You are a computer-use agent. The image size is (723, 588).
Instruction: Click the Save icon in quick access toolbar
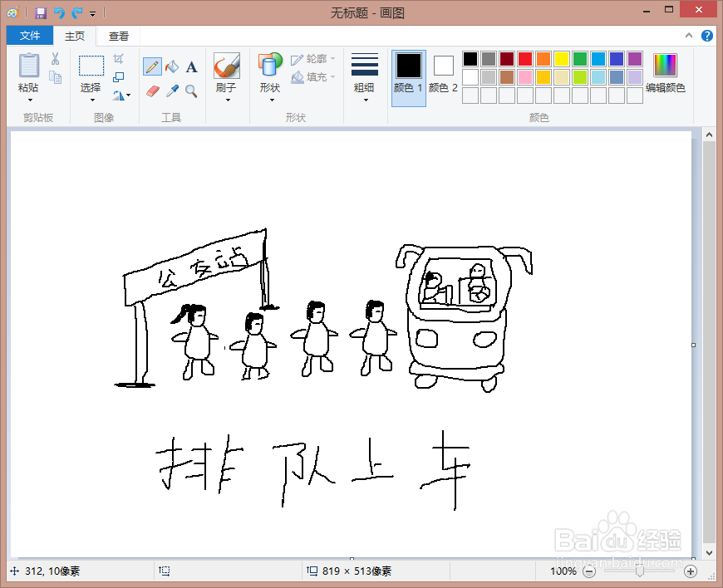40,12
